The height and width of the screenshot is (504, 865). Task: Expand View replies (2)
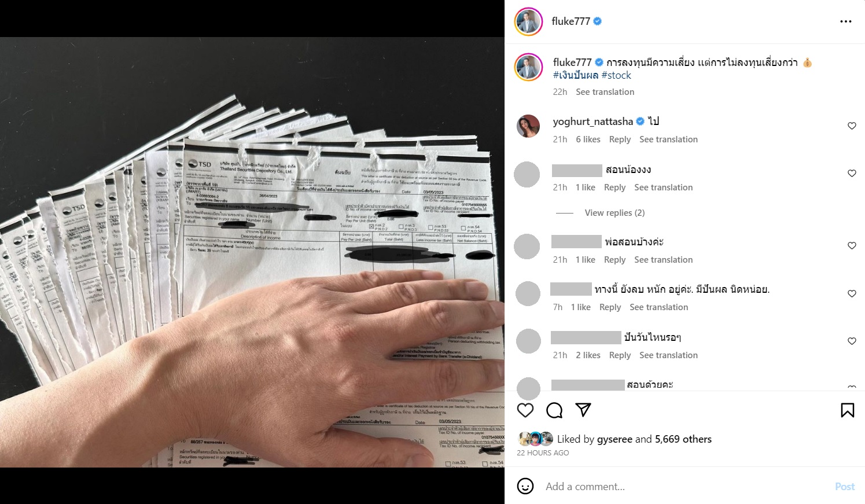pos(614,213)
